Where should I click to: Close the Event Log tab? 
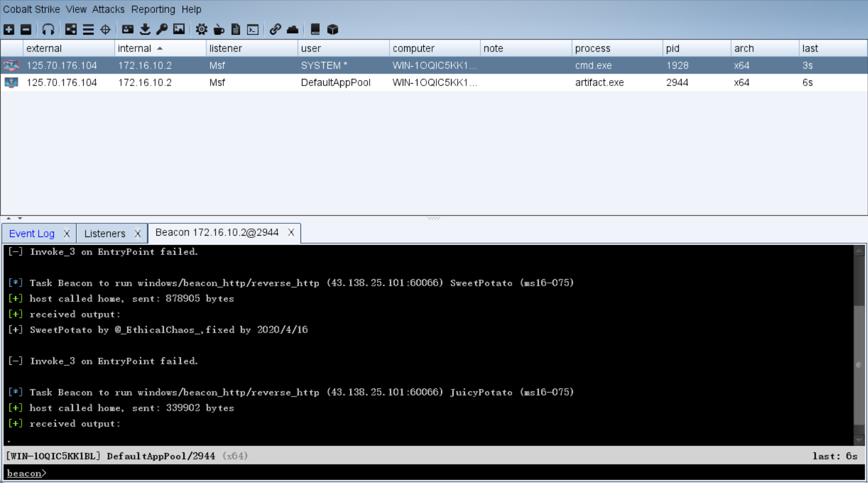pyautogui.click(x=67, y=234)
